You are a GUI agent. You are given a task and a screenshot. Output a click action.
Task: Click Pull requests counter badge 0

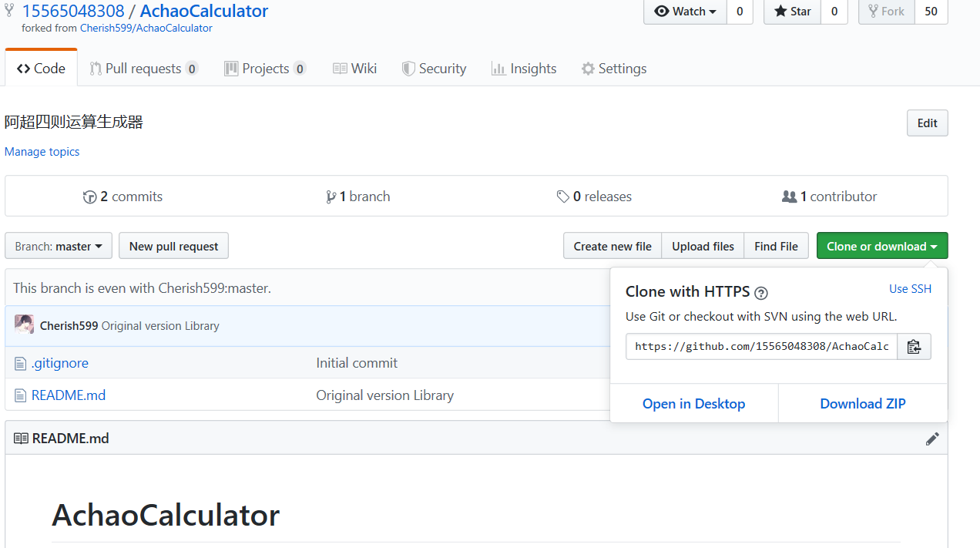(x=192, y=69)
